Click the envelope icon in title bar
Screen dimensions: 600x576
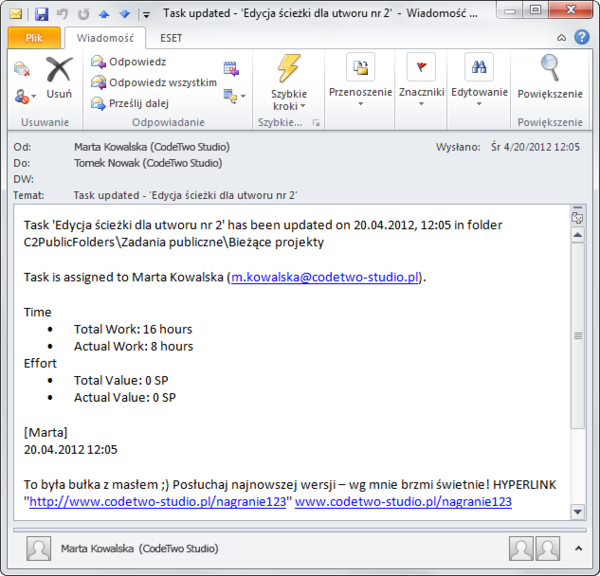16,14
